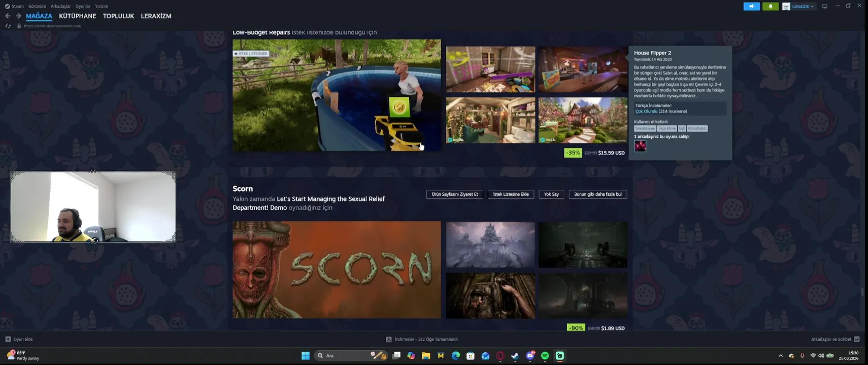Image resolution: width=868 pixels, height=365 pixels.
Task: Open the LERAXİZM profile tab
Action: pos(156,16)
